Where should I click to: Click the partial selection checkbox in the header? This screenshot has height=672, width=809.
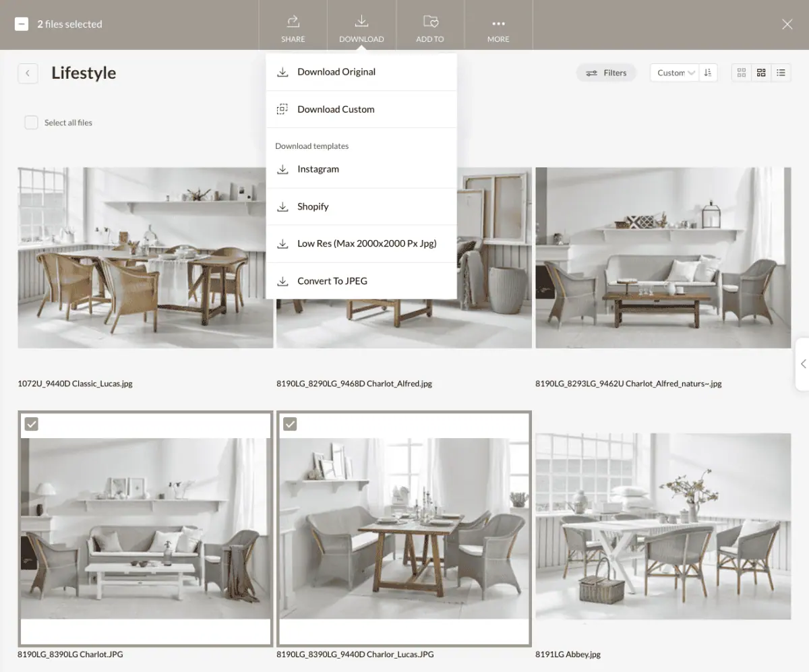tap(21, 24)
